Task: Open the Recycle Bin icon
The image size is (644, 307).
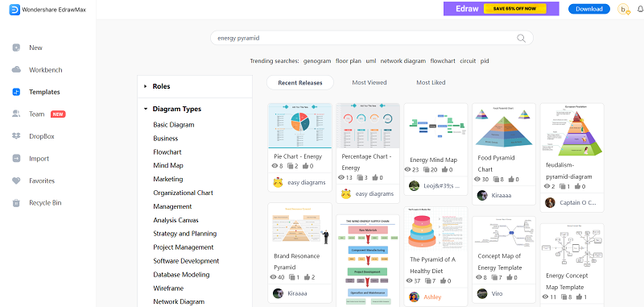Action: [x=16, y=203]
